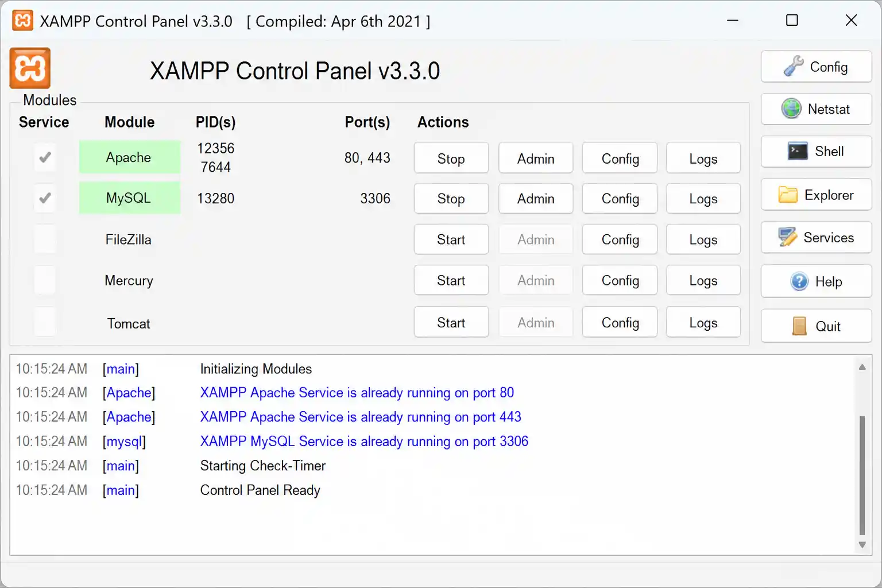Open the FileZilla Config dropdown

pos(620,239)
